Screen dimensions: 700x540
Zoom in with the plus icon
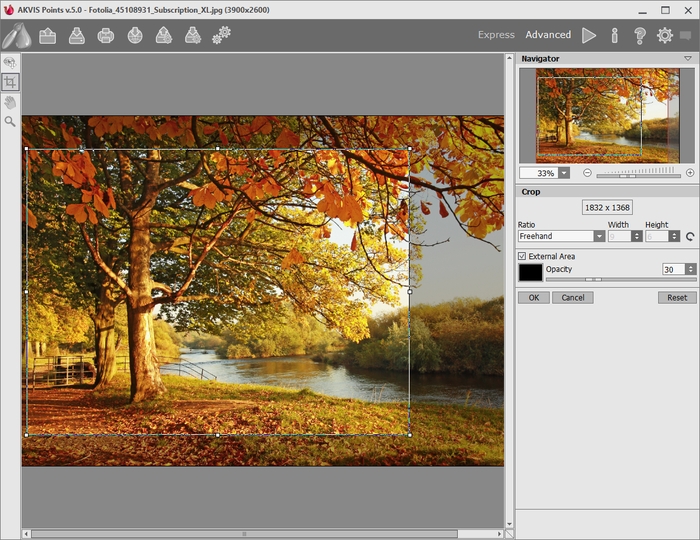tap(690, 173)
